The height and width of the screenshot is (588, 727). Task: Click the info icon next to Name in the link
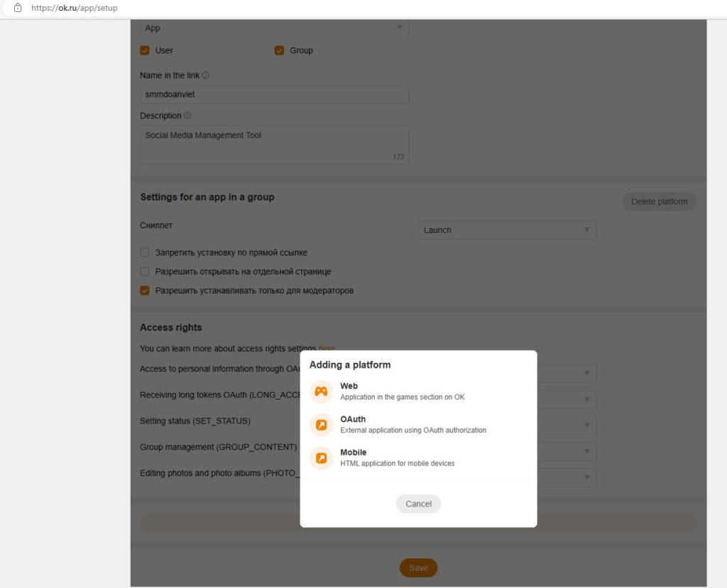point(206,75)
